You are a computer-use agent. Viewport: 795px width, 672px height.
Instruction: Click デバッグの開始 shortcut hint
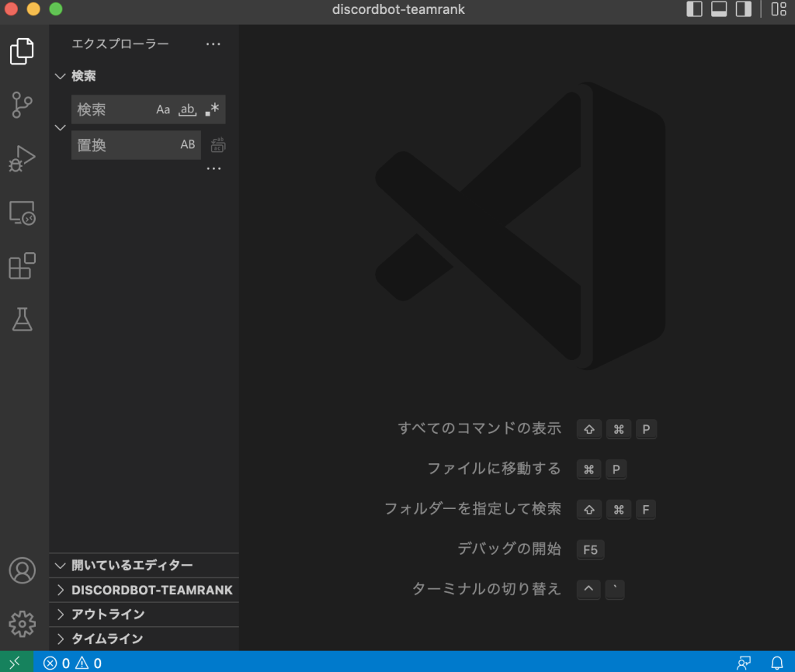509,549
